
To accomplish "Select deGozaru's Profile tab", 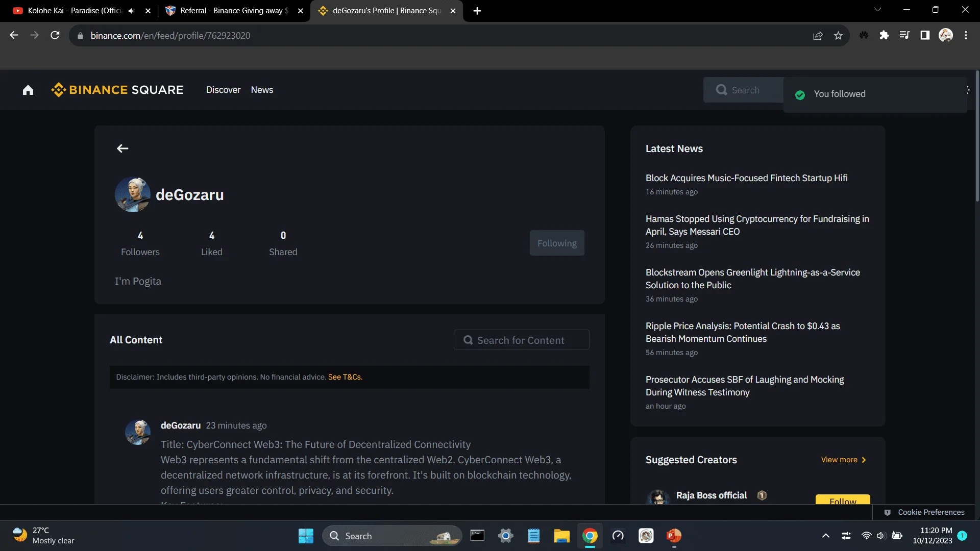I will pos(386,11).
